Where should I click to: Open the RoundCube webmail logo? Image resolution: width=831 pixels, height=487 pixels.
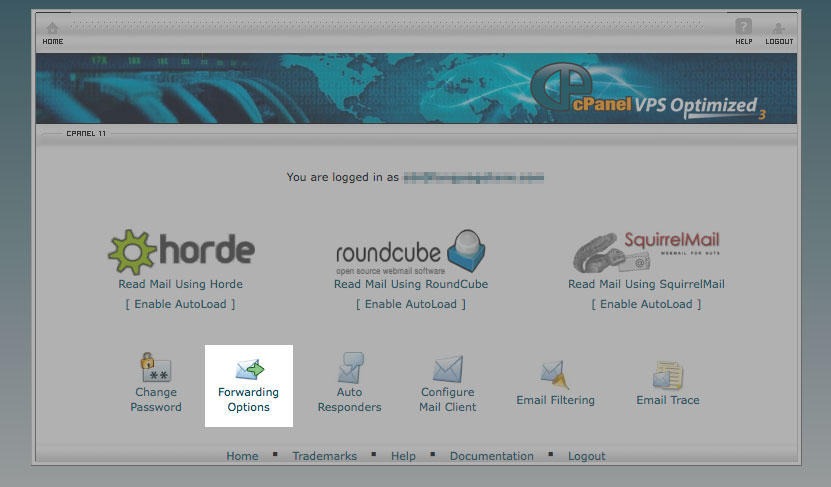coord(411,252)
